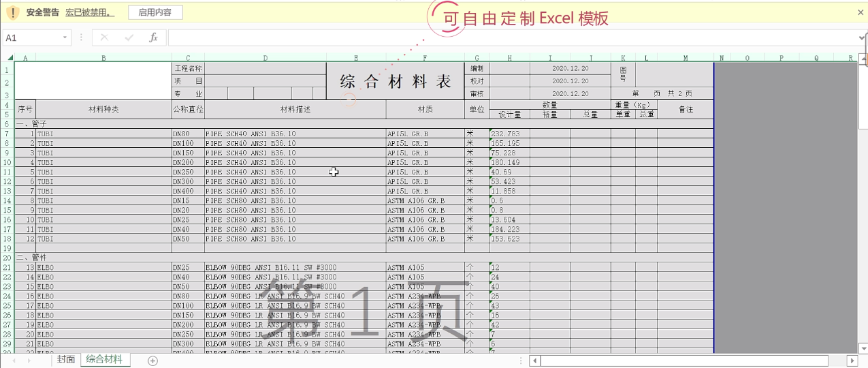
Task: Select column B header
Action: tap(103, 58)
